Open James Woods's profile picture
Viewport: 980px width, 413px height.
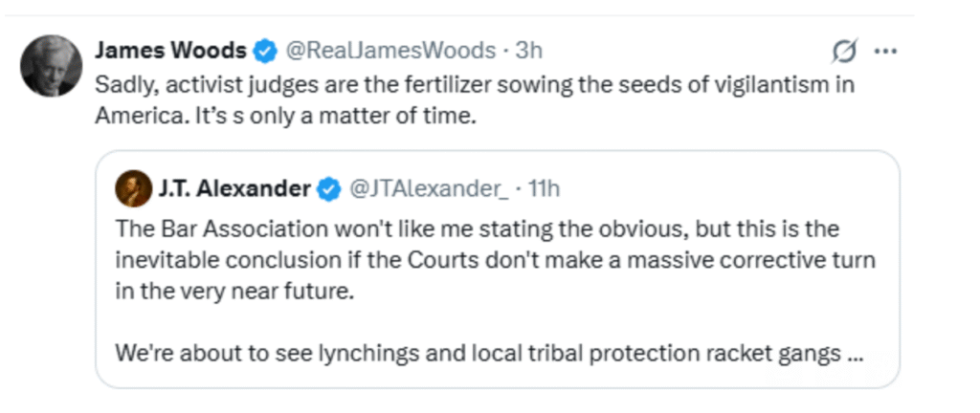pyautogui.click(x=51, y=66)
